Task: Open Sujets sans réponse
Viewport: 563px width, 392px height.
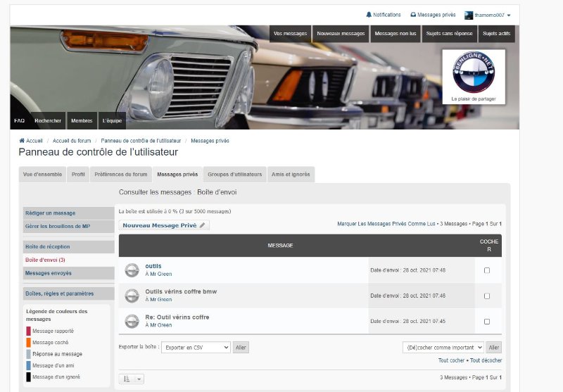Action: (x=449, y=34)
